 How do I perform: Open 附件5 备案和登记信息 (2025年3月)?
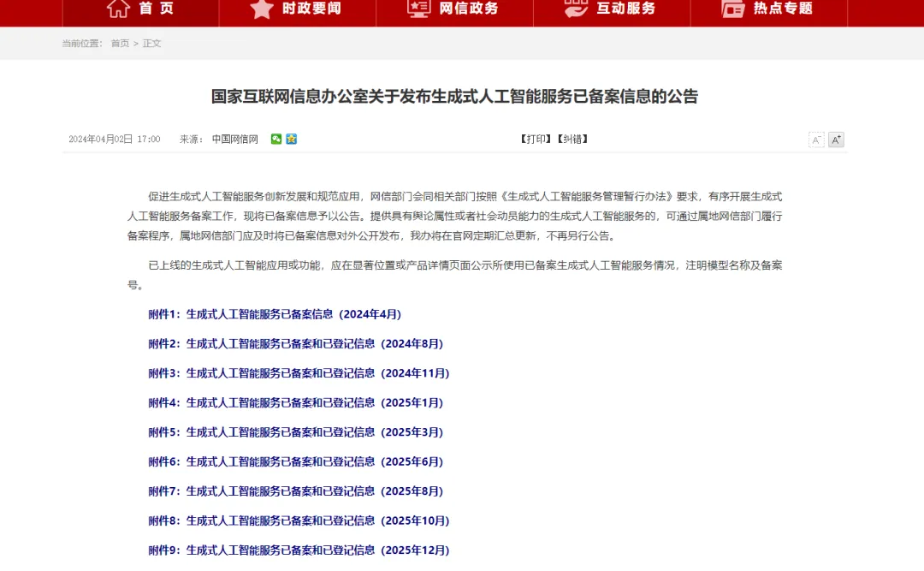pyautogui.click(x=296, y=432)
